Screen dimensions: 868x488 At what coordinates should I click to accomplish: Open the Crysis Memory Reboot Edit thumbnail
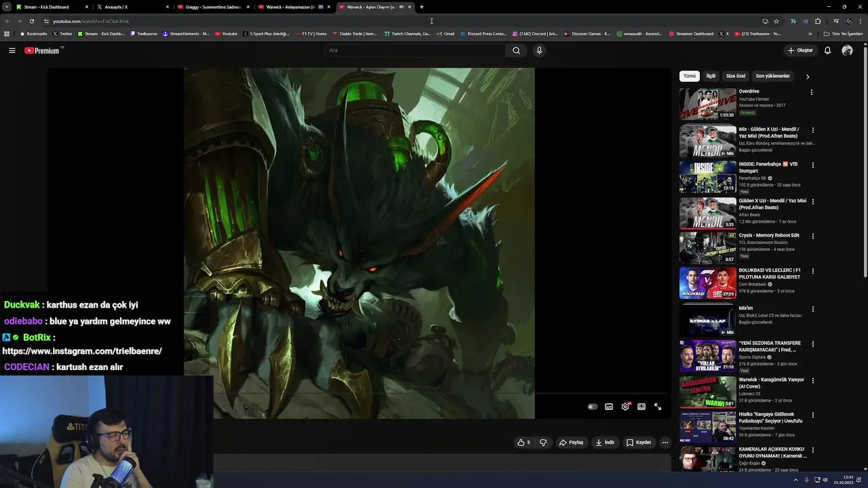[707, 247]
